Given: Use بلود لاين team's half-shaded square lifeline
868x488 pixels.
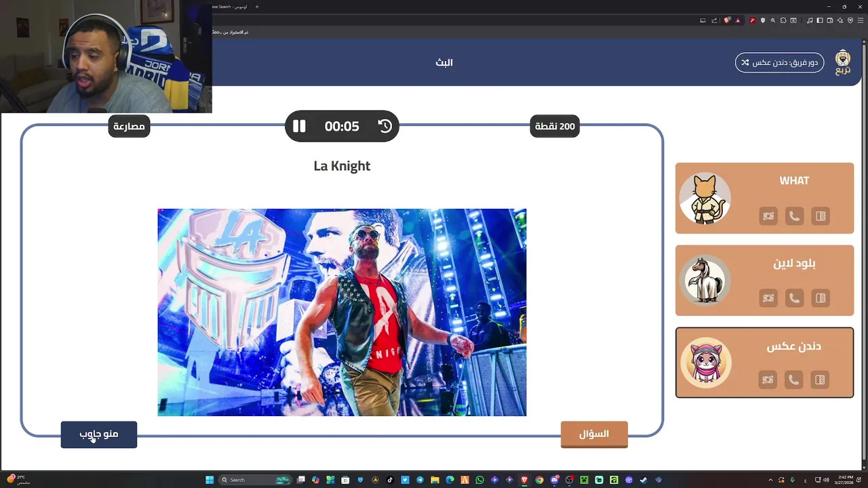Looking at the screenshot, I should pos(821,298).
